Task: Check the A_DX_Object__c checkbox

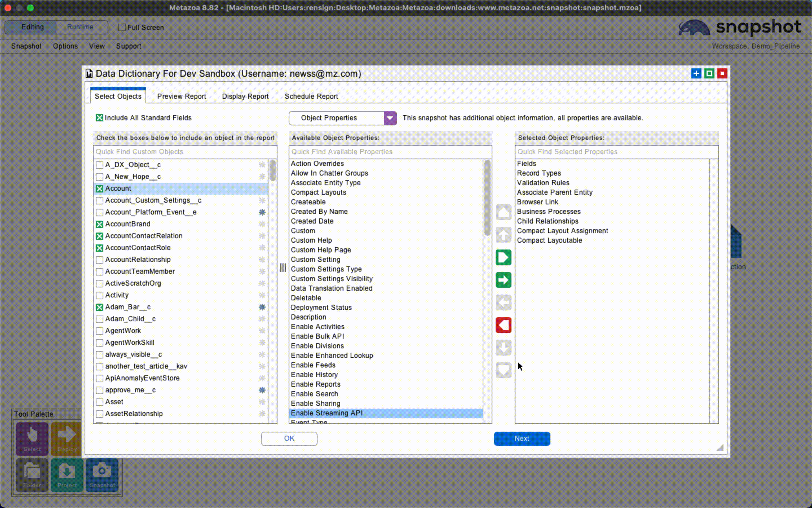Action: click(99, 165)
